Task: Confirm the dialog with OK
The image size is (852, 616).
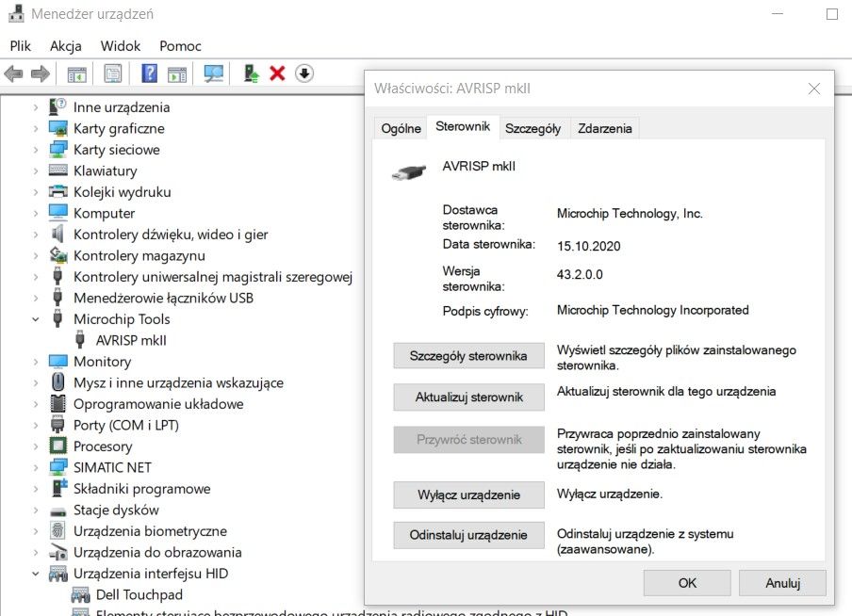Action: [687, 583]
